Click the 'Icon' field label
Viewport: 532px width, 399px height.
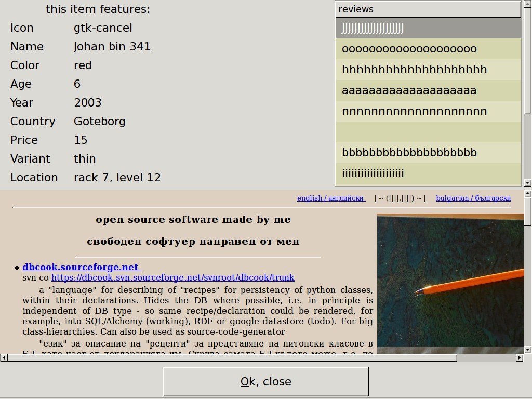pos(22,28)
